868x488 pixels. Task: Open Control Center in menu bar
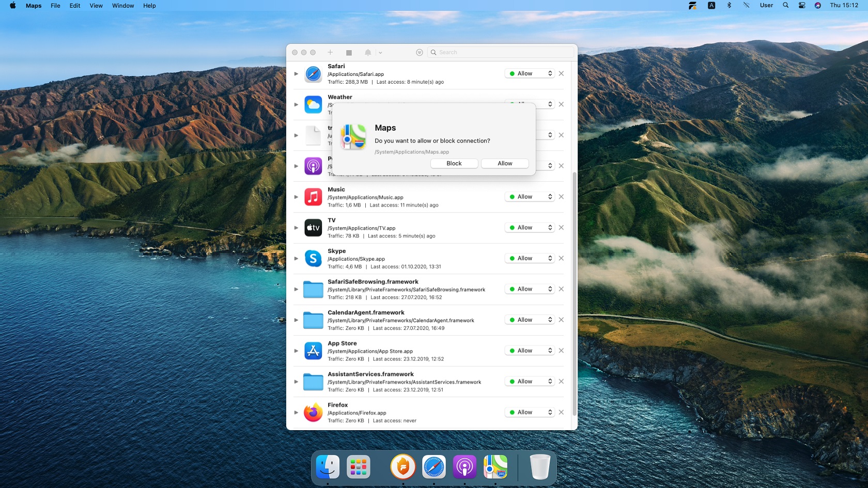tap(802, 5)
